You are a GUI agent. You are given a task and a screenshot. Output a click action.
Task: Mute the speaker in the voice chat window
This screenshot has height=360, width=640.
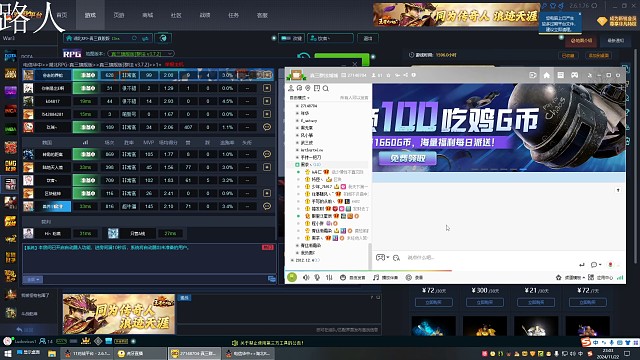pyautogui.click(x=306, y=278)
